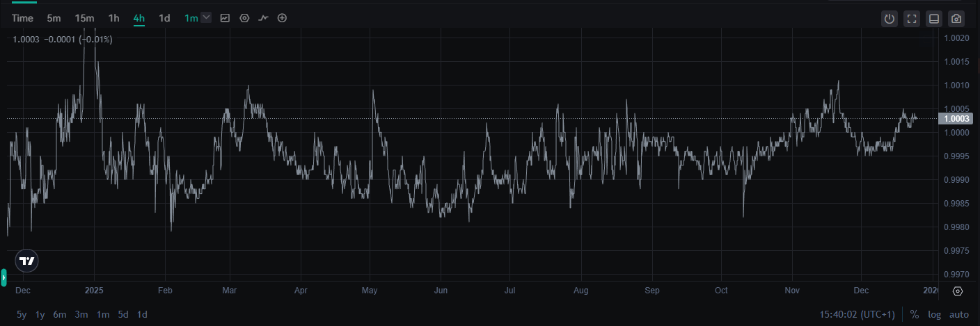Click the 0.9970 price axis label
The height and width of the screenshot is (326, 980).
click(x=956, y=274)
